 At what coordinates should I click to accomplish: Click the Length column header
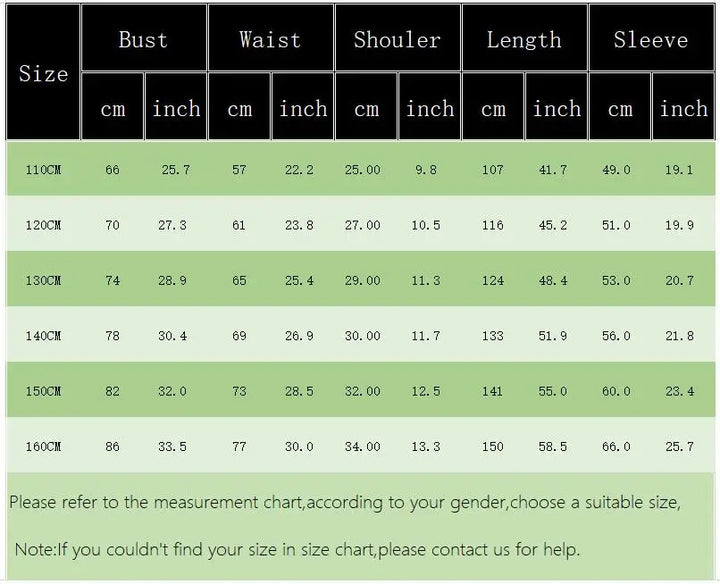click(x=524, y=40)
